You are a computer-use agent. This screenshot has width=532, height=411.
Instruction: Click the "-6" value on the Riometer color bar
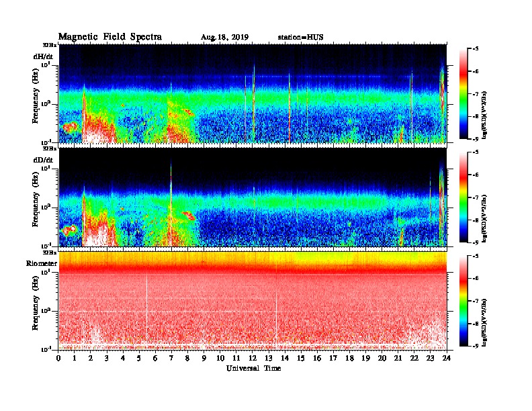coord(476,279)
